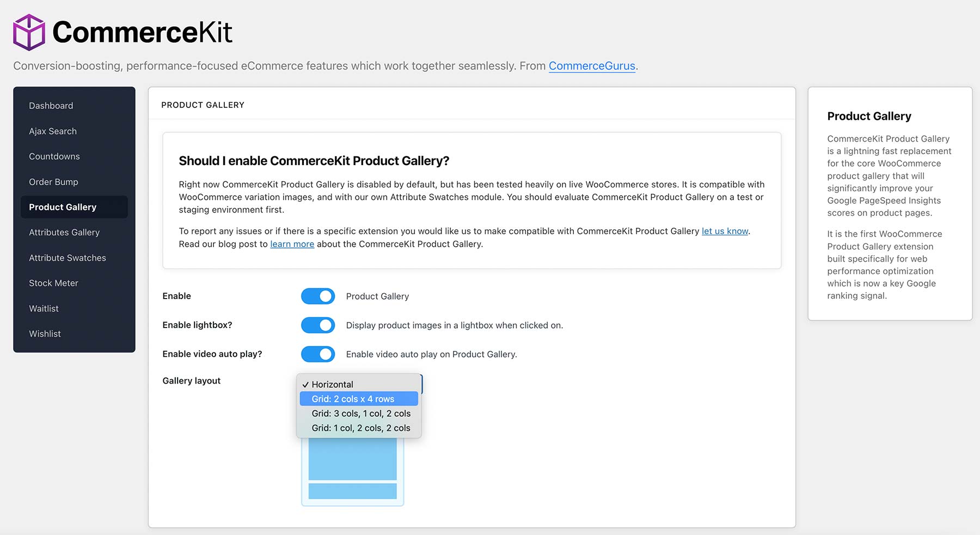Click the 'Enable video auto play?' label
Screen dimensions: 980x535
[x=212, y=354]
